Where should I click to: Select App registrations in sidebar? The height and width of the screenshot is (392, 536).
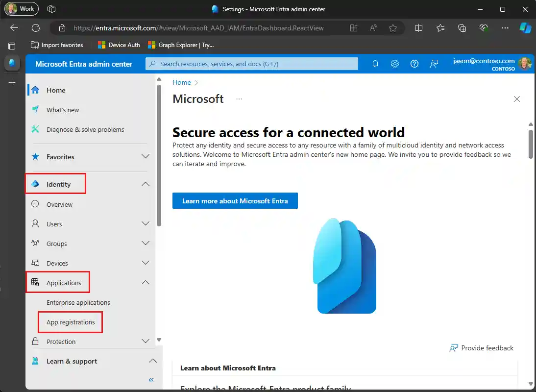pos(71,322)
